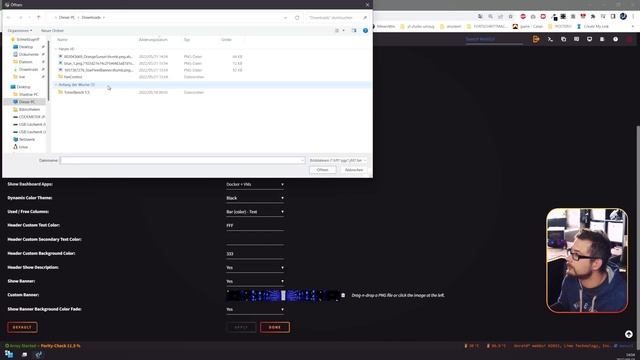Click the monitor icon in Unraid header
This screenshot has height=360, width=640.
[x=589, y=39]
